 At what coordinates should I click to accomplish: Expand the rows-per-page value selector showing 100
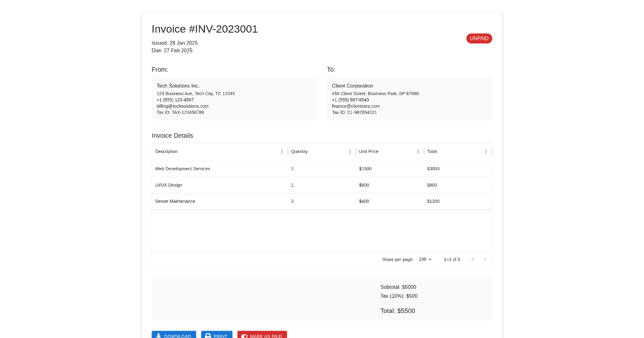click(424, 259)
